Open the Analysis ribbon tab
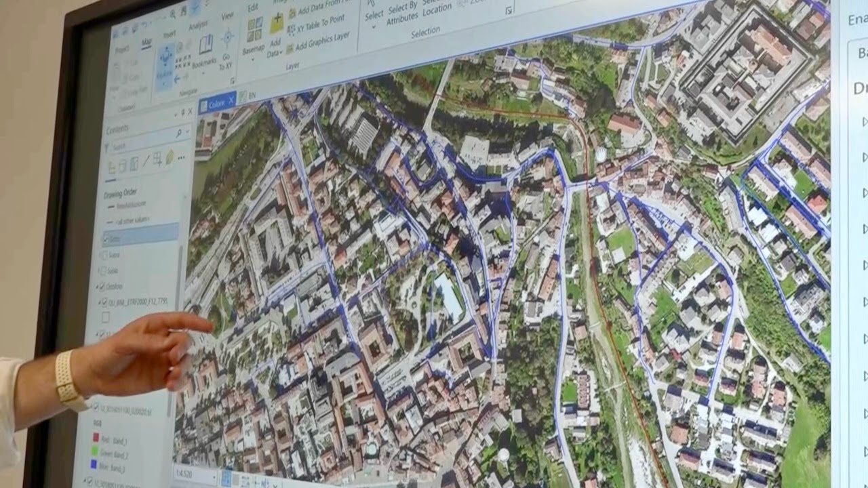Viewport: 868px width, 488px height. [198, 25]
